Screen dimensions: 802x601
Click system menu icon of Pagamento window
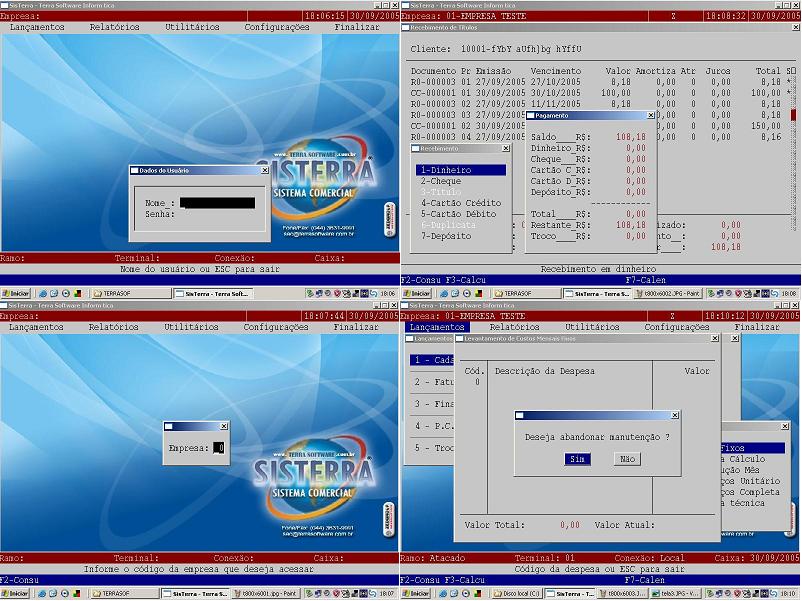pos(530,116)
